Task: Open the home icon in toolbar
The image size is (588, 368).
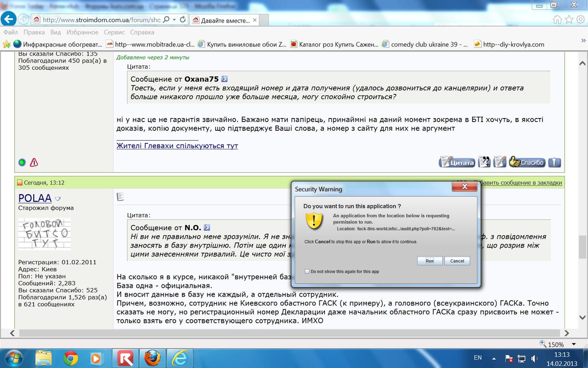Action: pyautogui.click(x=557, y=19)
